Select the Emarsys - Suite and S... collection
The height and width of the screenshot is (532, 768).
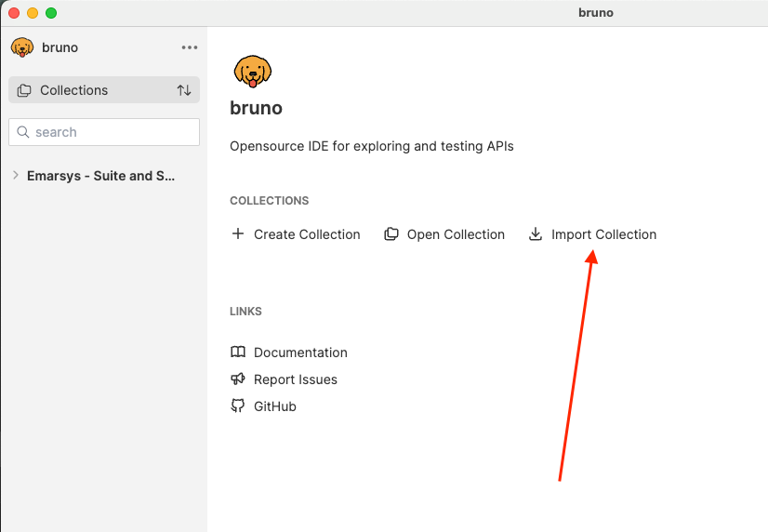click(101, 176)
